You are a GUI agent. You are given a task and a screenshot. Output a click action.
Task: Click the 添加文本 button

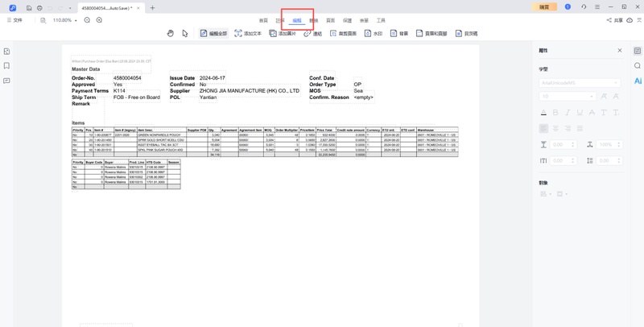point(248,34)
